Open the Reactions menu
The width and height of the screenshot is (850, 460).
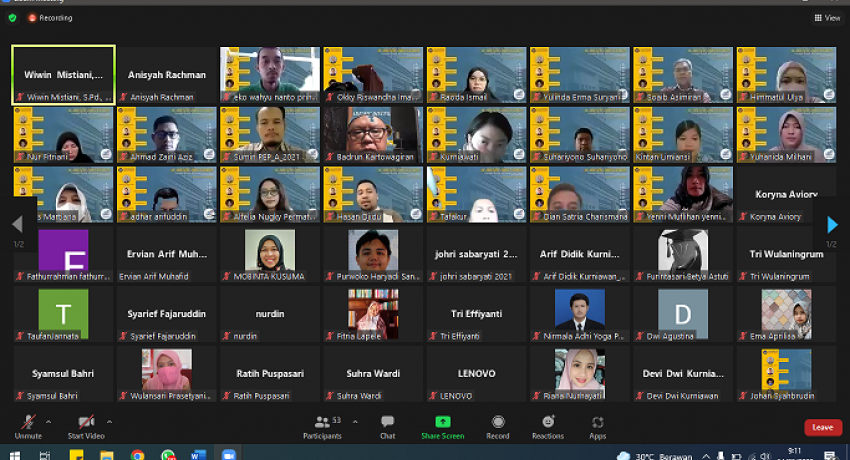[548, 427]
